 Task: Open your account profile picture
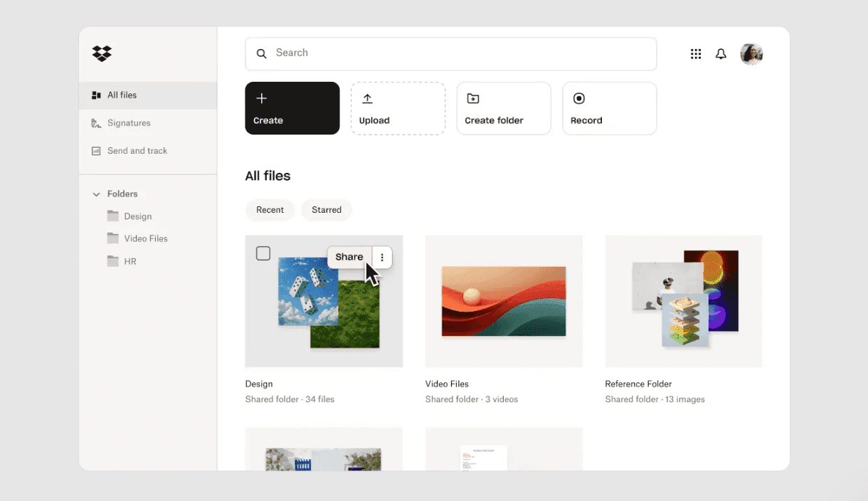[x=751, y=53]
